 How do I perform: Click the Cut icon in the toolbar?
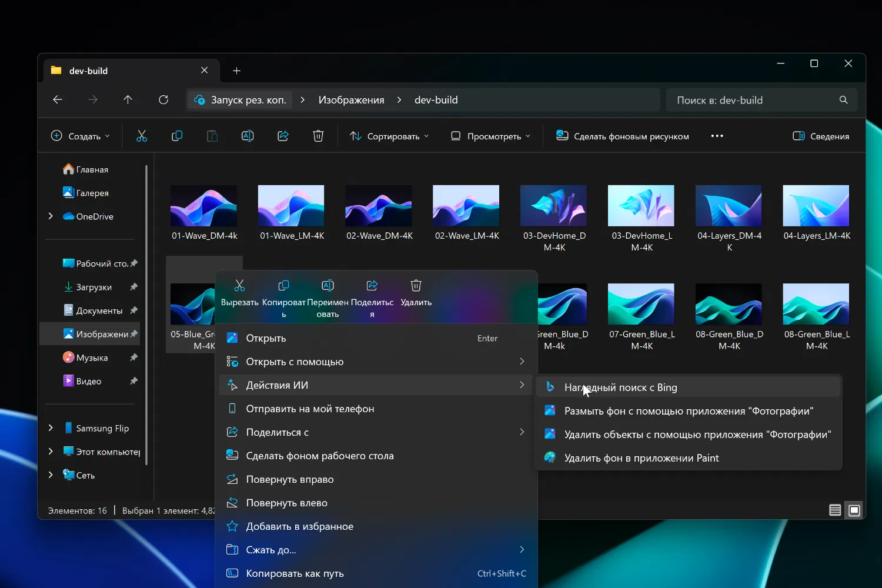[142, 136]
